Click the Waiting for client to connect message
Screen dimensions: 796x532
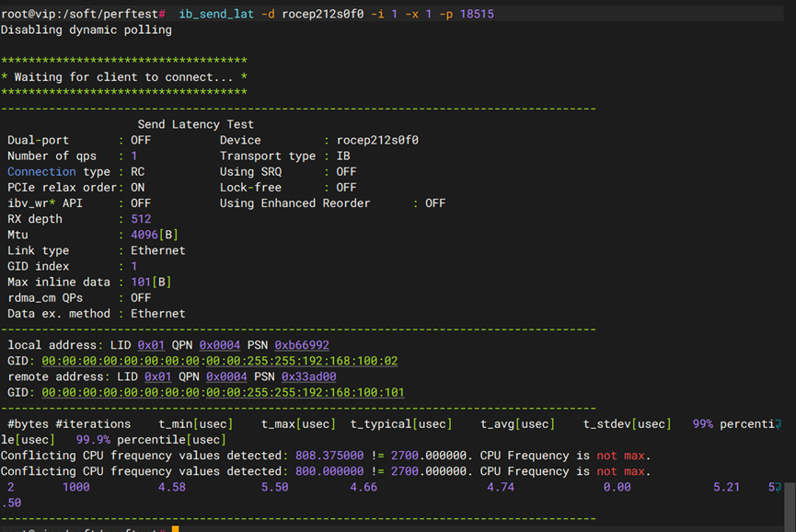[x=123, y=77]
